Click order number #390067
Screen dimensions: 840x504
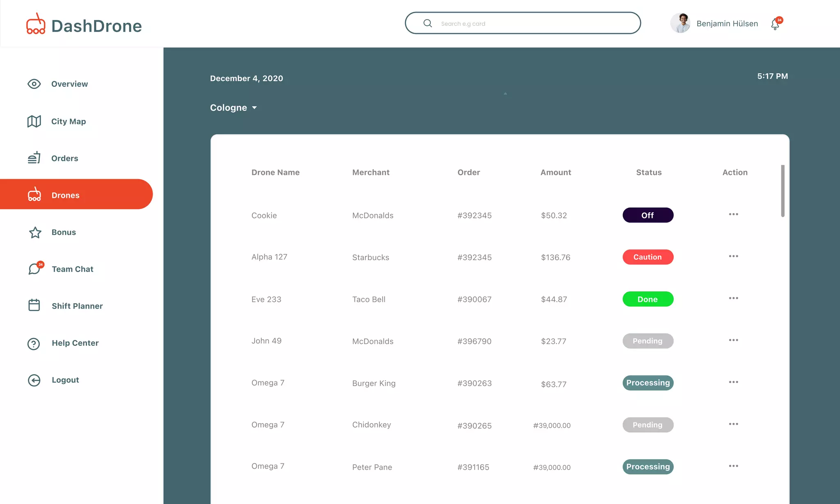pos(475,300)
